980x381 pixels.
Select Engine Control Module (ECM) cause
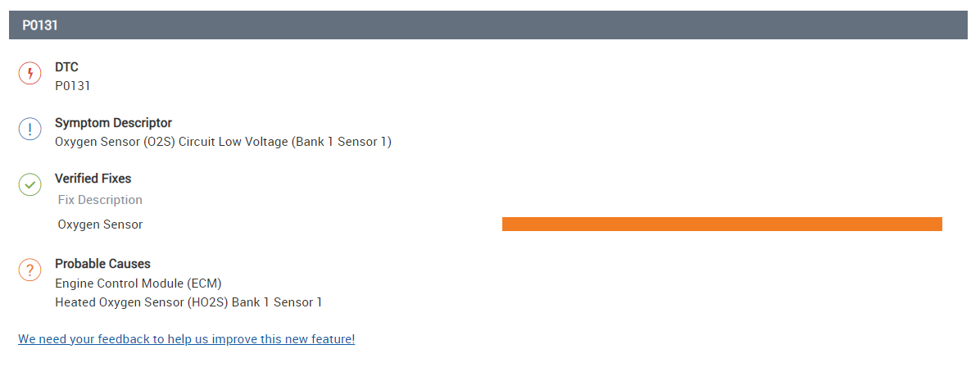coord(138,283)
